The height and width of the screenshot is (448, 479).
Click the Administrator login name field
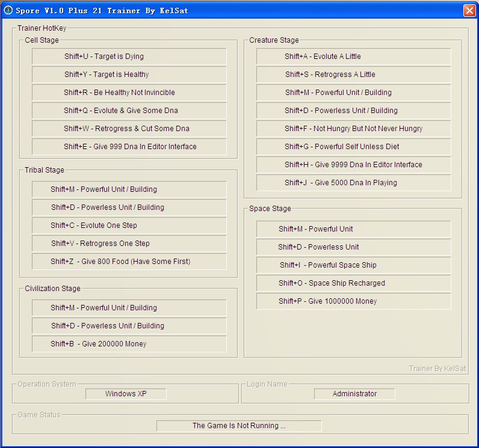[x=354, y=394]
